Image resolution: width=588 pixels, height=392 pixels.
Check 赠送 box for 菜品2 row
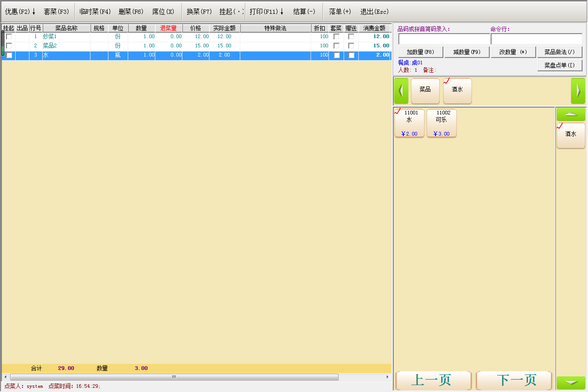351,46
